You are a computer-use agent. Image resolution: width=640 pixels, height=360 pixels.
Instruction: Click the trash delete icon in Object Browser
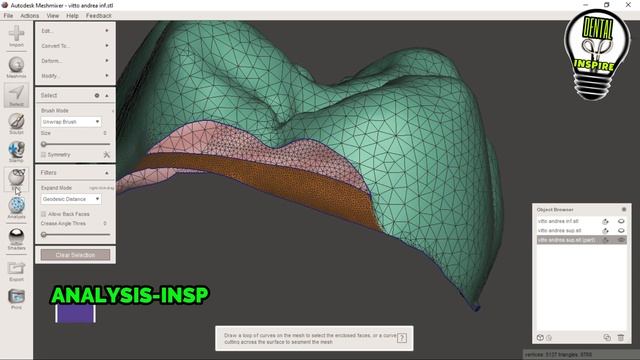(x=621, y=337)
